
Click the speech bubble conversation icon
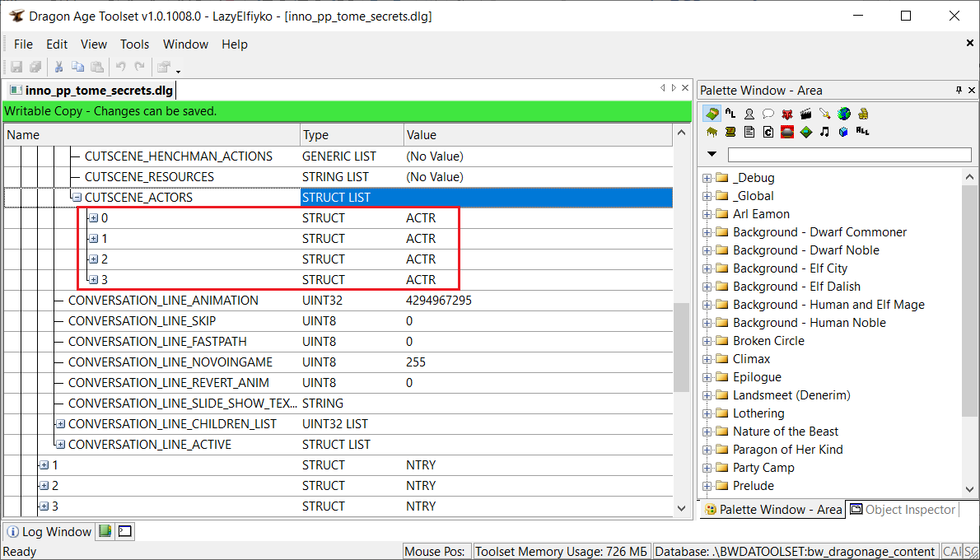[768, 114]
